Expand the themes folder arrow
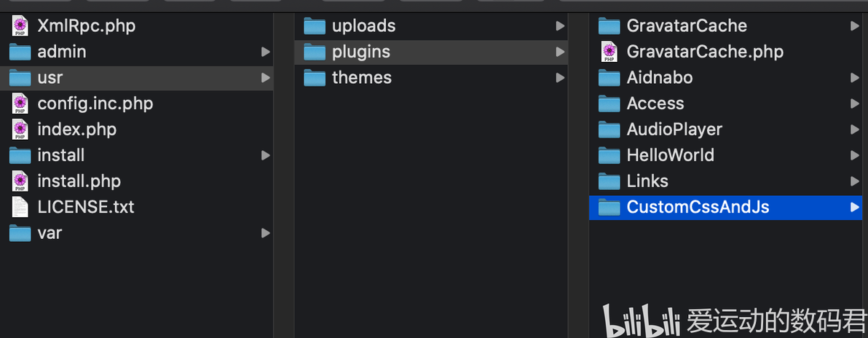868x338 pixels. point(560,78)
